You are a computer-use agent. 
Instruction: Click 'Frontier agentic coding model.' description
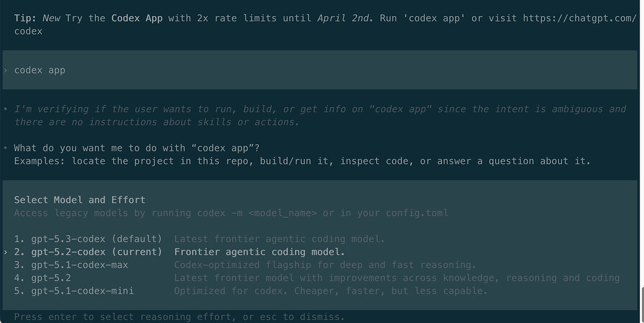click(259, 252)
